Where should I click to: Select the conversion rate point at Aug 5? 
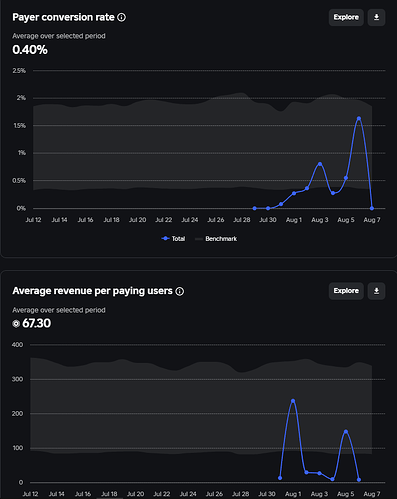[346, 178]
